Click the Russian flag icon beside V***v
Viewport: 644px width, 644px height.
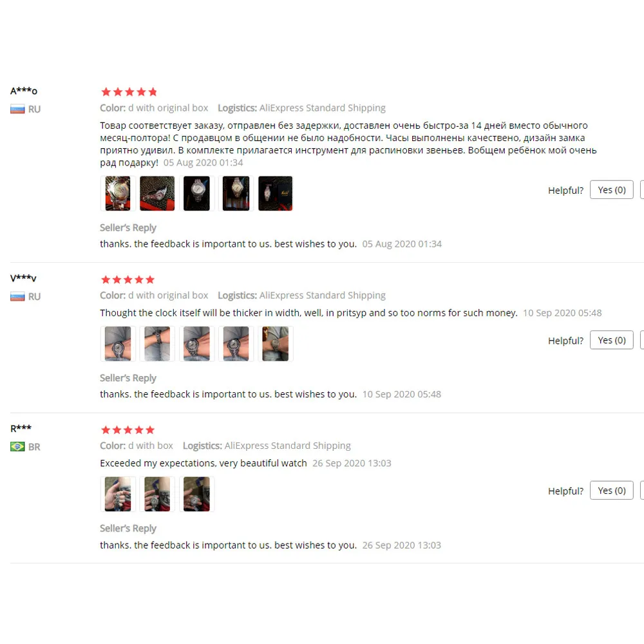[17, 296]
